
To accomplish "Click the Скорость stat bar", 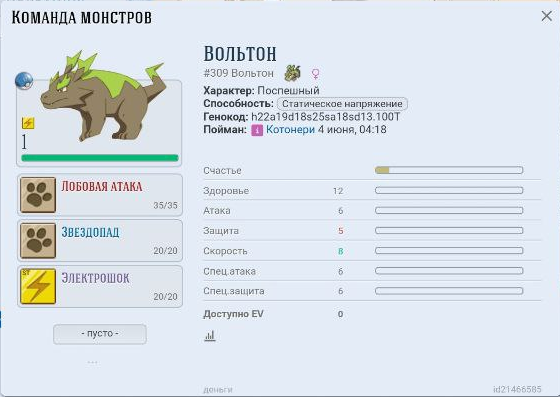I will click(x=449, y=251).
